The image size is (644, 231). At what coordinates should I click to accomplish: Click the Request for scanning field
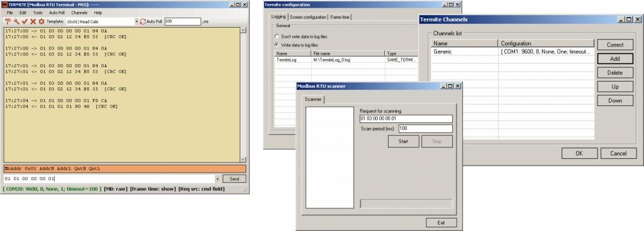[406, 119]
